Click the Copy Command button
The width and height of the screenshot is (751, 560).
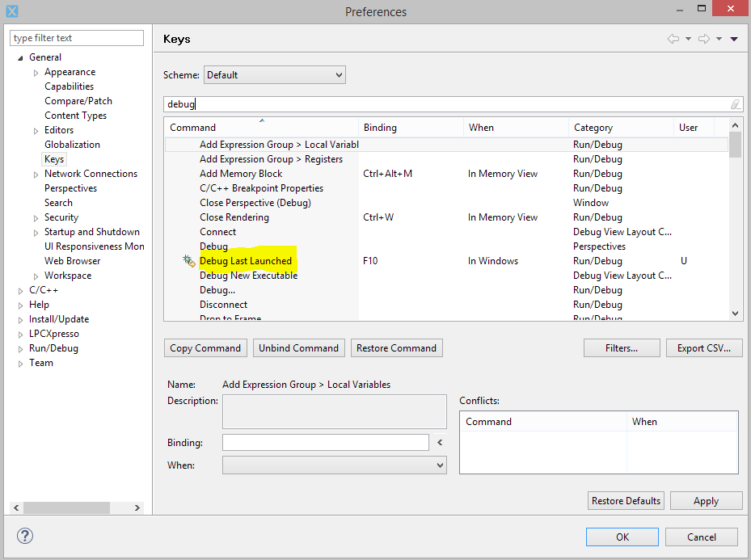click(x=205, y=348)
